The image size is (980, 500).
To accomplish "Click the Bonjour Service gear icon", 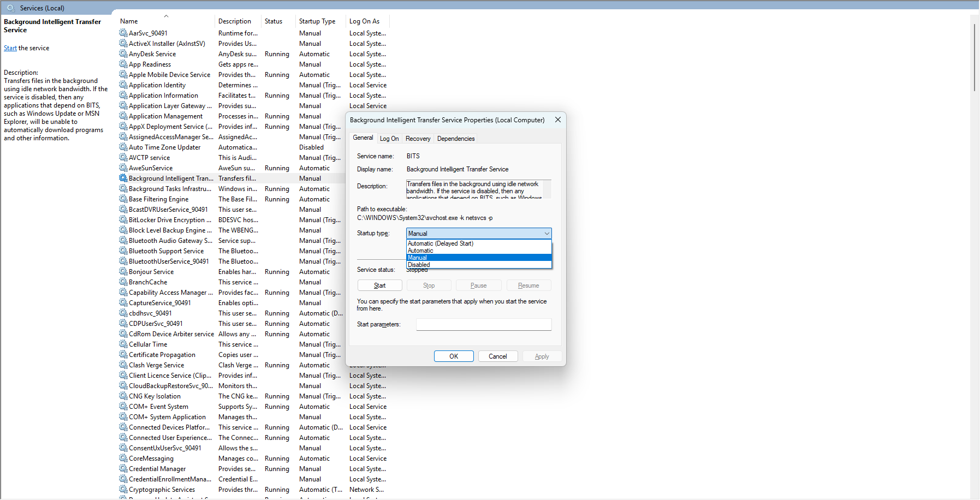I will click(123, 272).
